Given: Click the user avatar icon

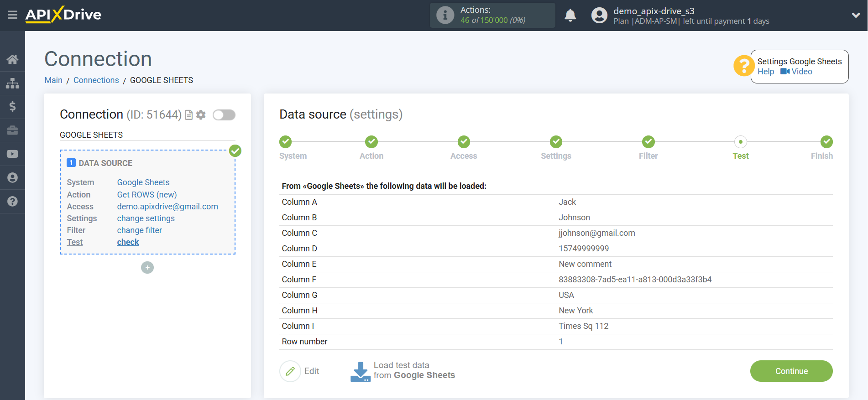Looking at the screenshot, I should [x=599, y=16].
